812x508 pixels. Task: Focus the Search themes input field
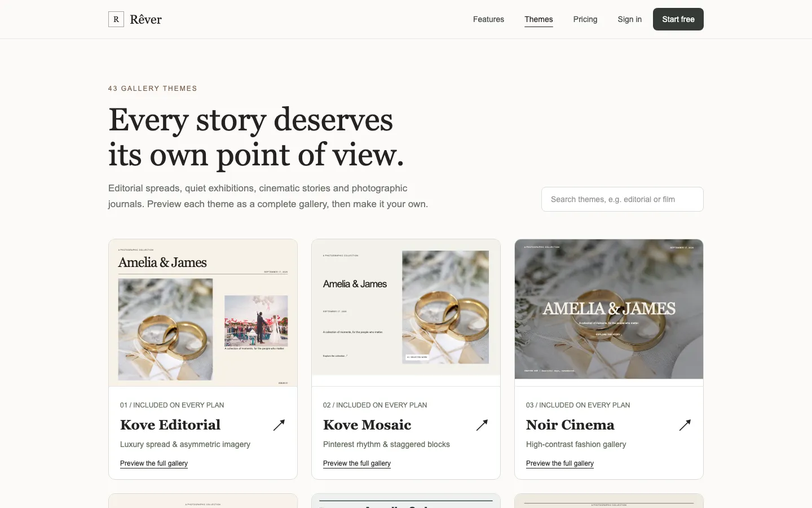(x=623, y=199)
